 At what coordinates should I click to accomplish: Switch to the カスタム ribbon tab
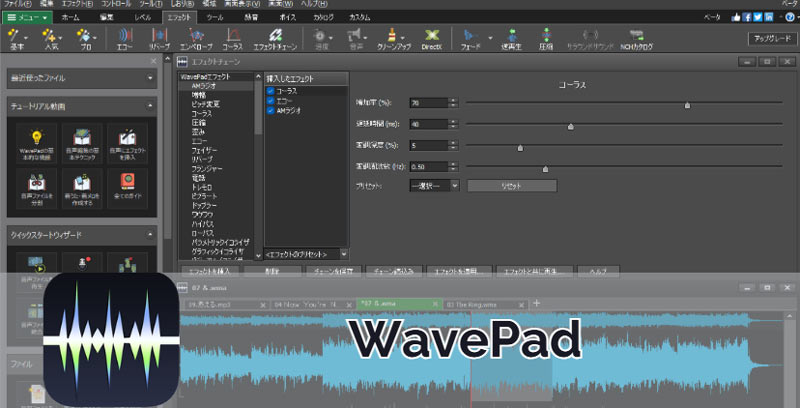point(360,17)
